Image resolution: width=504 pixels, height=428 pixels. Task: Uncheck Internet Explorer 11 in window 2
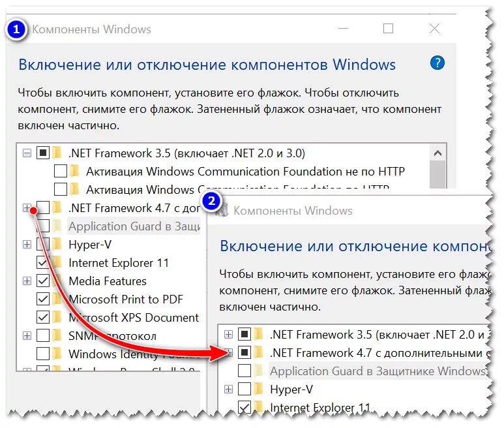245,407
